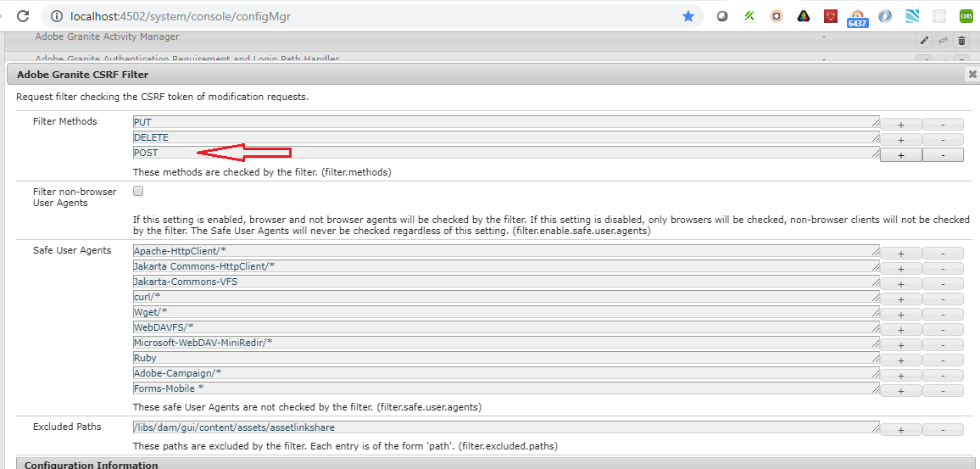This screenshot has height=469, width=980.
Task: Add a filter method after POST
Action: click(x=900, y=155)
